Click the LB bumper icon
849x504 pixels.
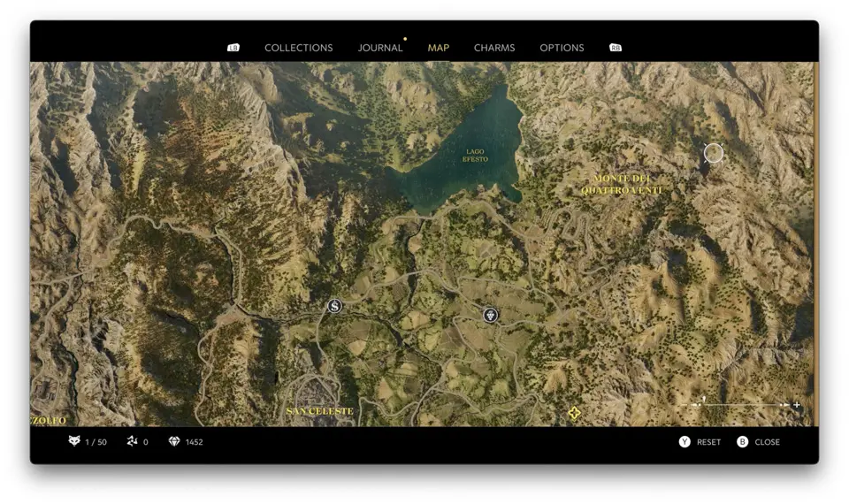[233, 48]
